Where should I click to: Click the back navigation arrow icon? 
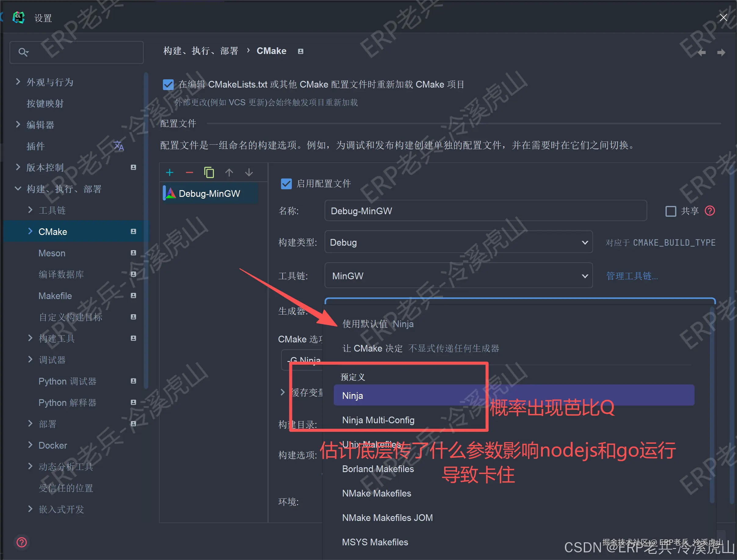pyautogui.click(x=701, y=52)
